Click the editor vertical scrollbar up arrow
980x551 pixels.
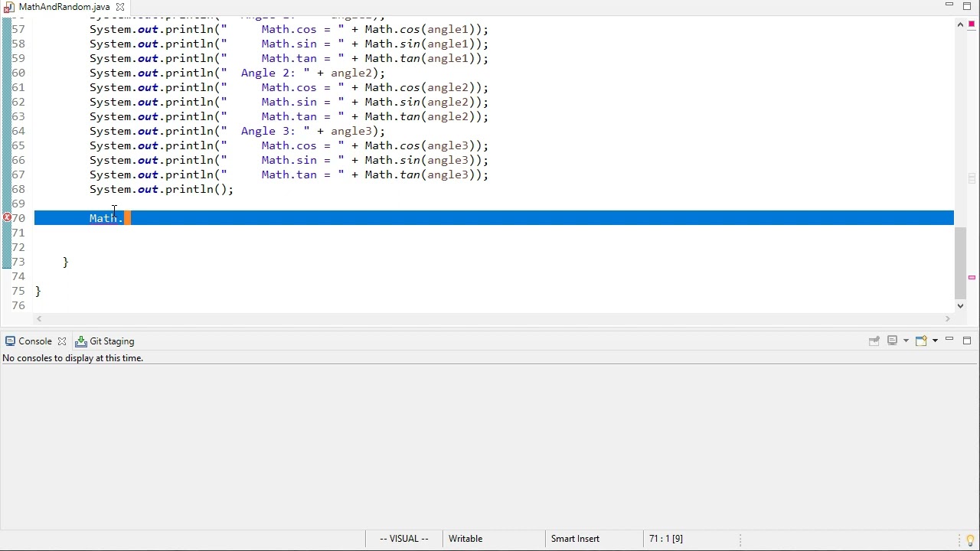pos(960,25)
